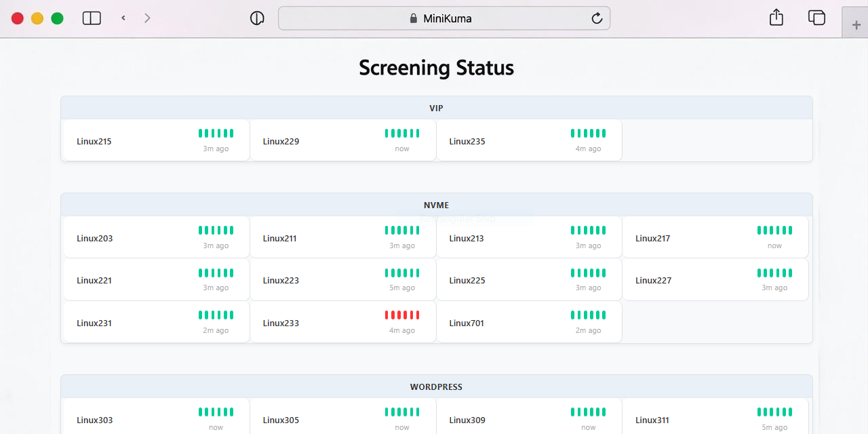Viewport: 868px width, 434px height.
Task: Click the VIP group header
Action: click(436, 108)
